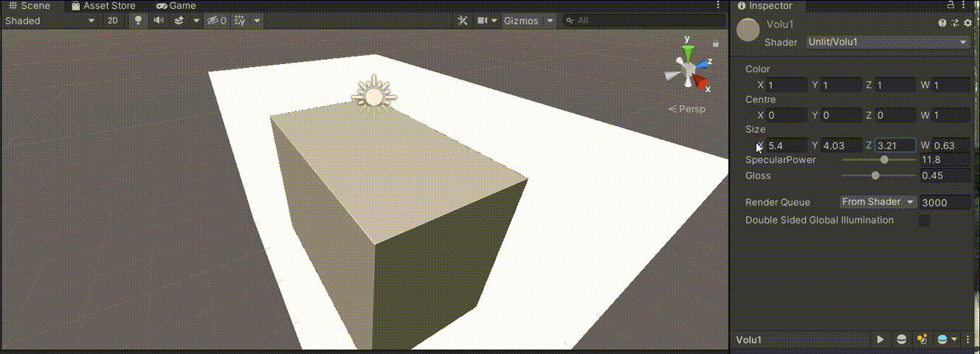
Task: Open material help reference icon
Action: pos(942,24)
